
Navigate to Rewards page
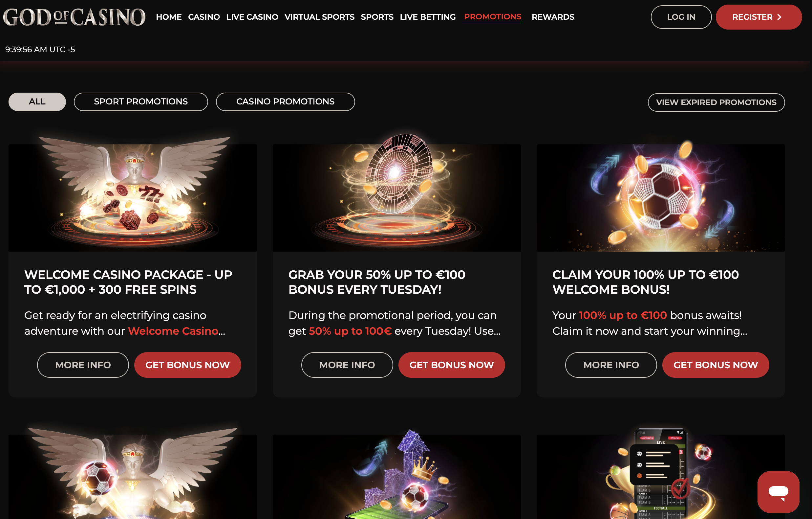pos(553,17)
